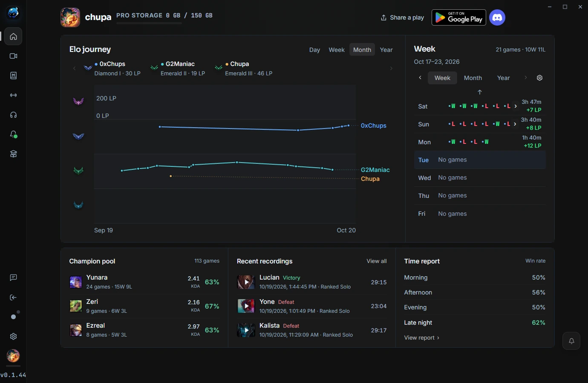Open View report link
The image size is (588, 383).
click(x=421, y=337)
